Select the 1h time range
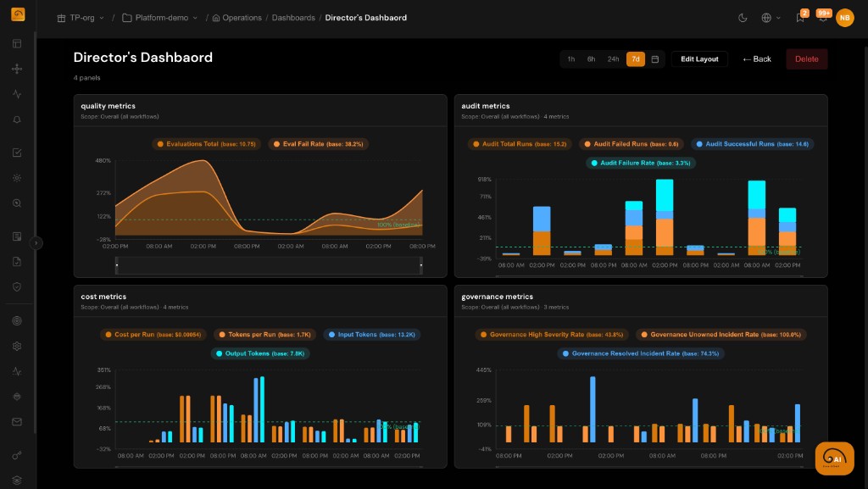The height and width of the screenshot is (489, 868). point(571,59)
